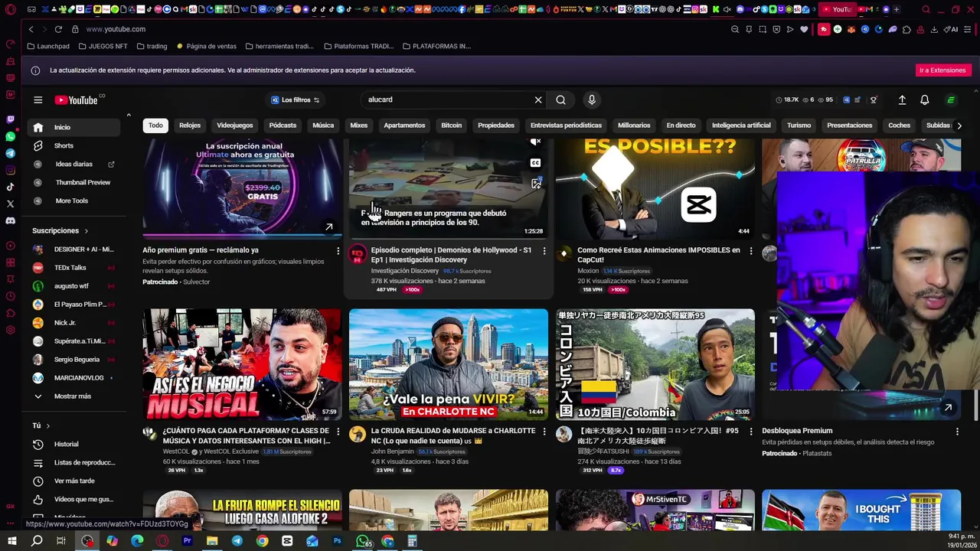
Task: Select the Pódcasts chip
Action: pos(283,126)
